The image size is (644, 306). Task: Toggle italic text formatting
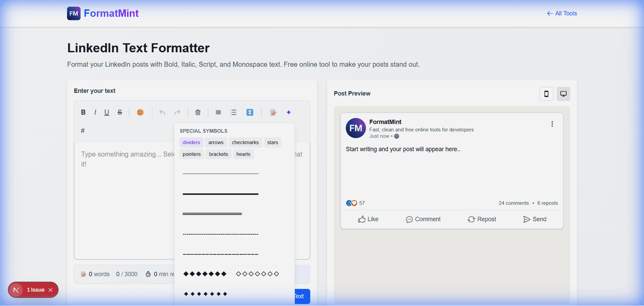tap(95, 112)
